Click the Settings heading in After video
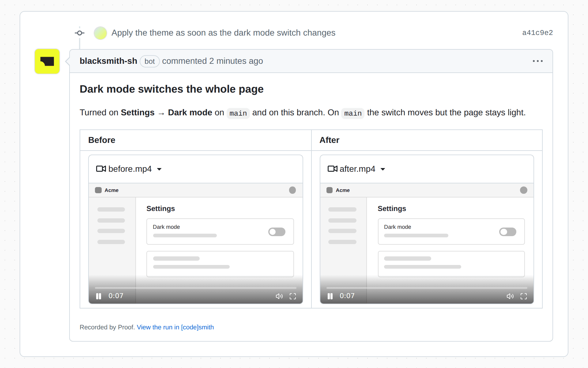 coord(392,209)
